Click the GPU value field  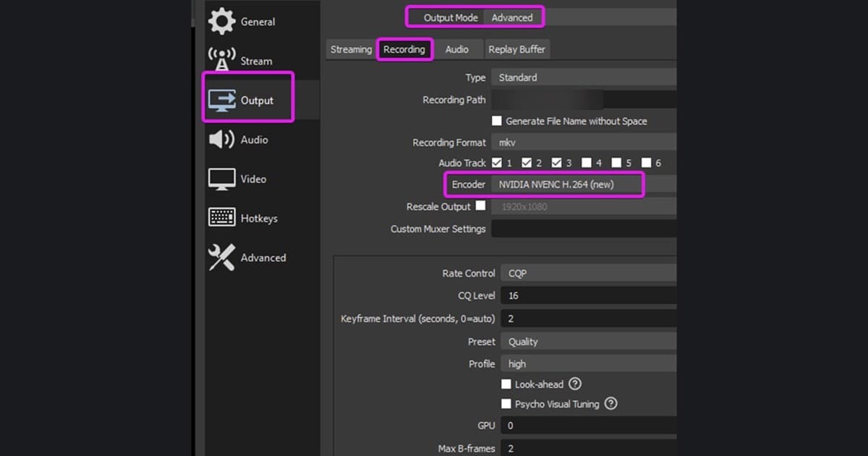(589, 426)
